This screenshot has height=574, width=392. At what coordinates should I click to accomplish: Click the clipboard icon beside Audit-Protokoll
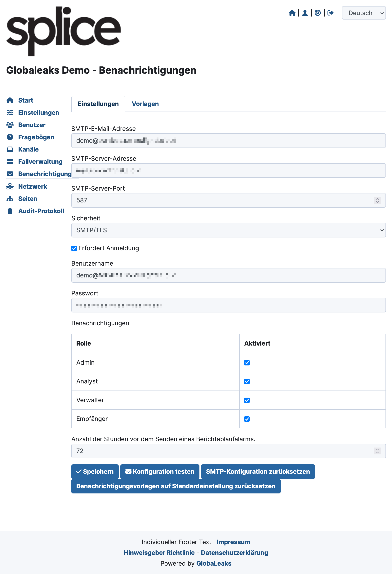pyautogui.click(x=10, y=211)
